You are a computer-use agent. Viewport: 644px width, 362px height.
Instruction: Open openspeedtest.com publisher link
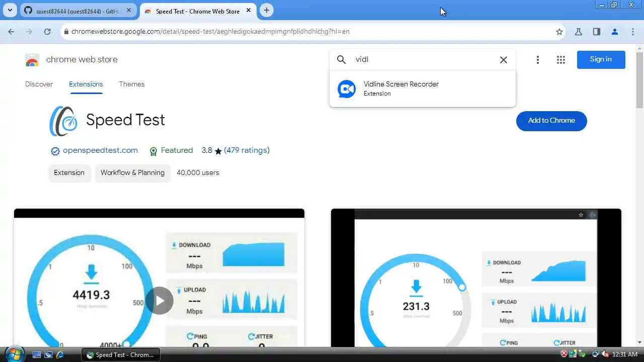[100, 150]
